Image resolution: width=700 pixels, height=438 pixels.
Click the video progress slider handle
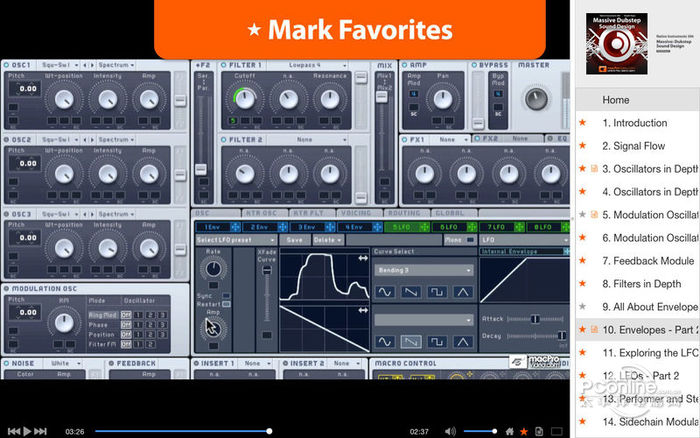pyautogui.click(x=269, y=431)
